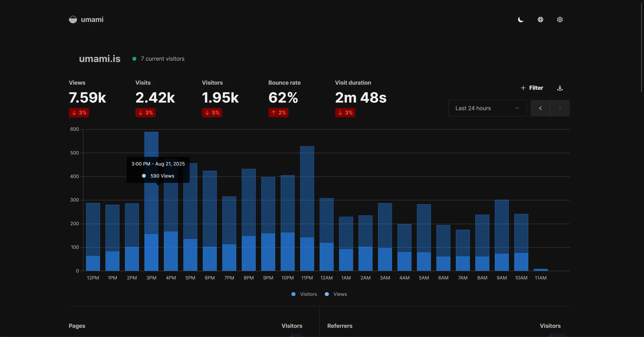The width and height of the screenshot is (644, 337).
Task: Click the forward arrow for next period
Action: tap(560, 108)
